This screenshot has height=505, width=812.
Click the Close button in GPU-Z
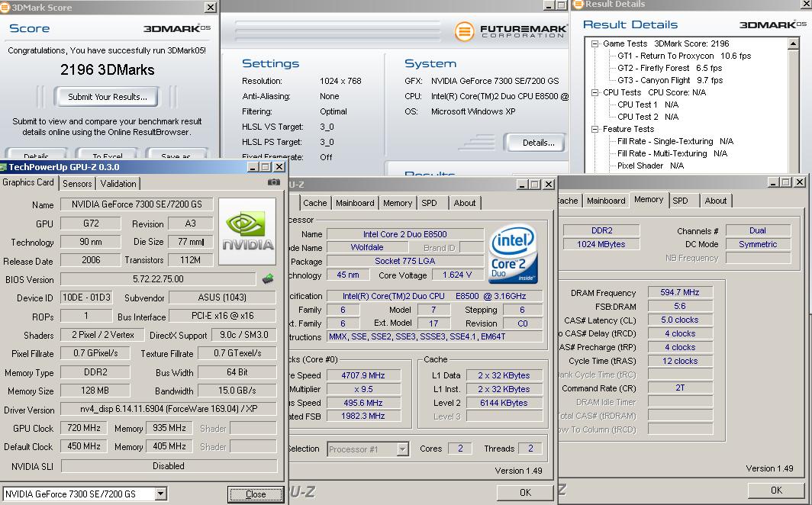[x=256, y=494]
